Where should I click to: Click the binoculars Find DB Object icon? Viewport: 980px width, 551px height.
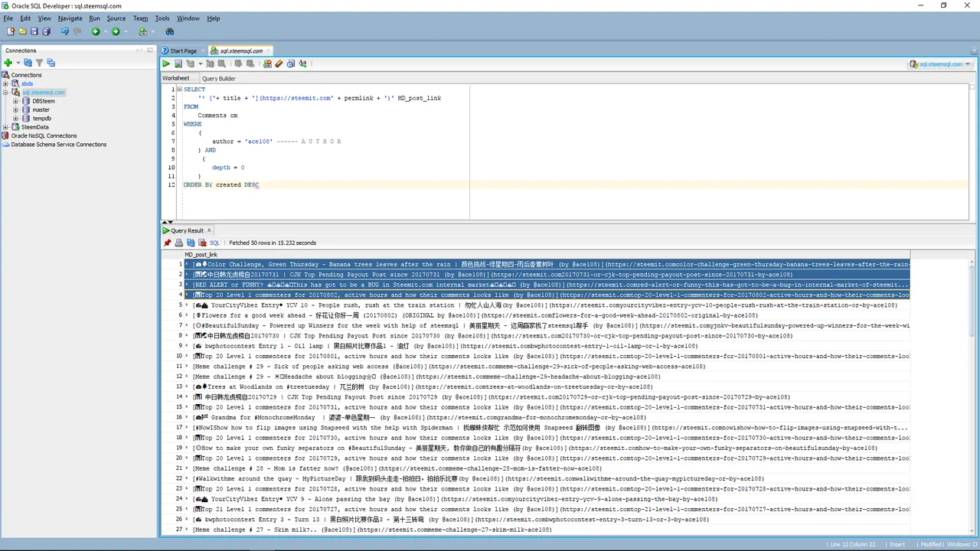pos(170,31)
